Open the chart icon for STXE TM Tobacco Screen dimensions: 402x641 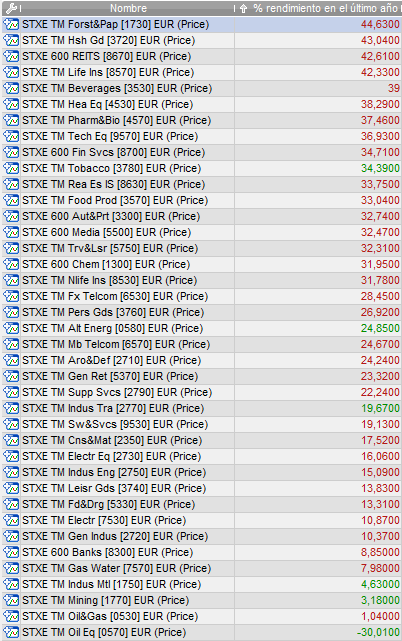pyautogui.click(x=11, y=168)
